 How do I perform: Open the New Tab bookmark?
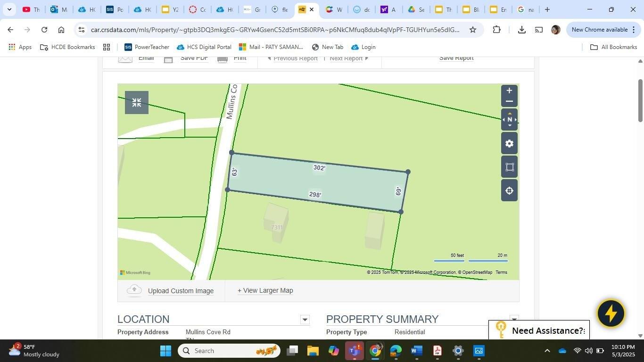pyautogui.click(x=327, y=47)
